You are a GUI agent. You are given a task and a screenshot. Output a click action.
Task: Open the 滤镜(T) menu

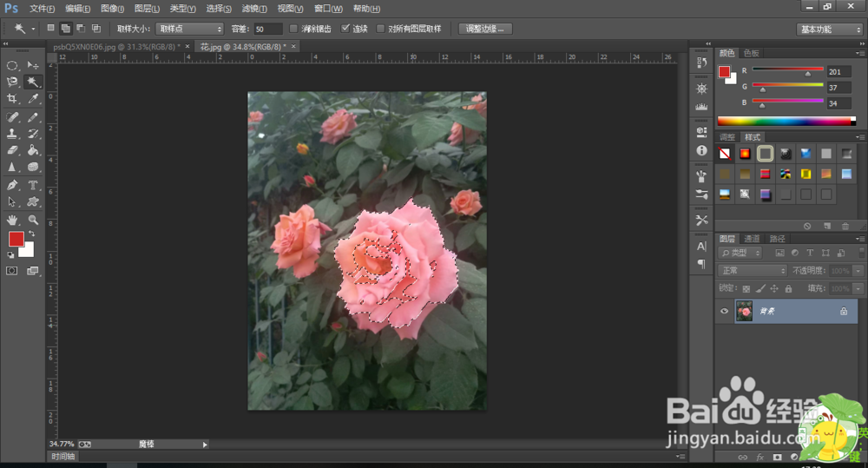[x=254, y=9]
